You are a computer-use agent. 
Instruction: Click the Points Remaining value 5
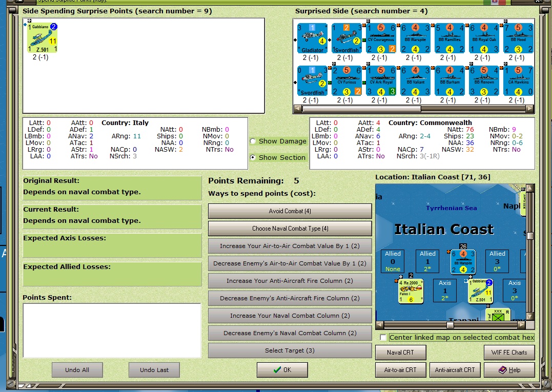coord(296,181)
